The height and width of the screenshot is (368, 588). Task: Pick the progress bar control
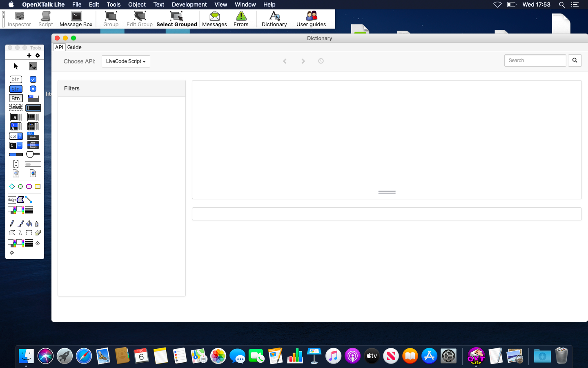click(x=16, y=155)
